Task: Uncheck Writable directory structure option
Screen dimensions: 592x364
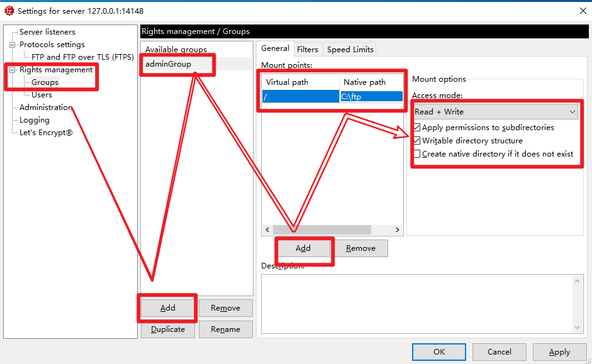Action: pyautogui.click(x=417, y=141)
